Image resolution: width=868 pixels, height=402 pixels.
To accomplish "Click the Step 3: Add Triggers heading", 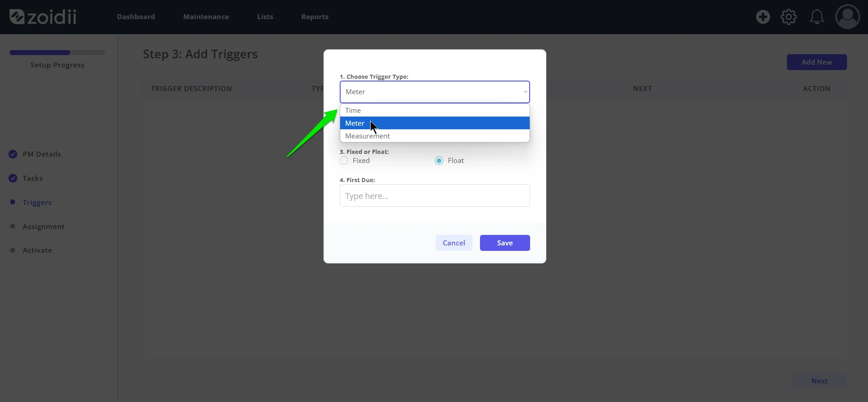I will (200, 54).
